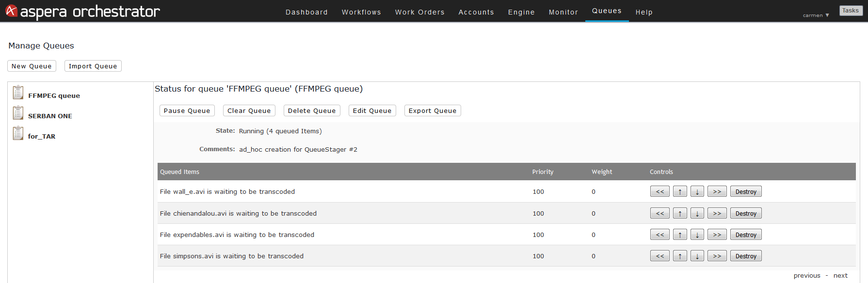Move chienandalou.avi to top of queue
Image resolution: width=868 pixels, height=283 pixels.
coord(660,213)
